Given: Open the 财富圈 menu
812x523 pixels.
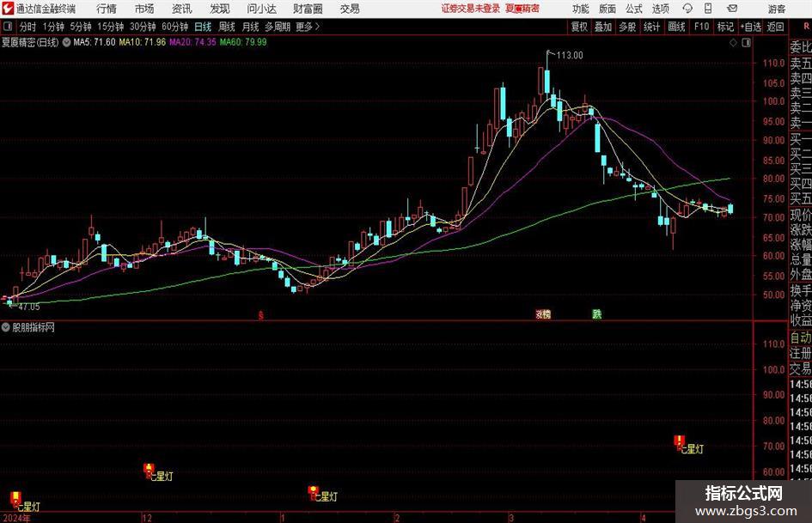Looking at the screenshot, I should pos(308,9).
